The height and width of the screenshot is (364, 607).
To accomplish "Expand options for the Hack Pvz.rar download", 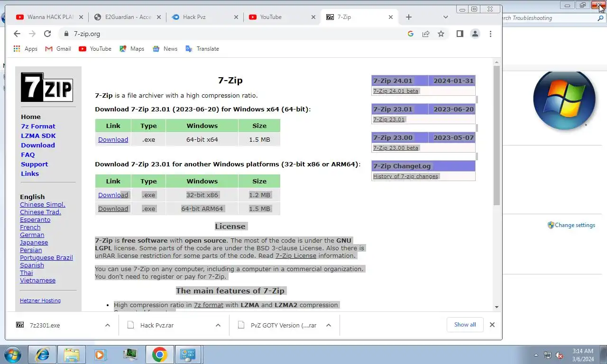I will (x=218, y=325).
